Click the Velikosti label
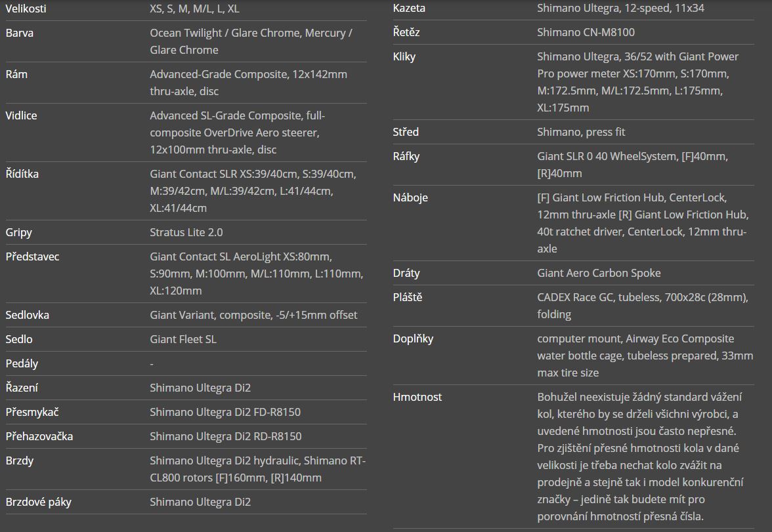Viewport: 772px width, 532px height. [x=26, y=9]
